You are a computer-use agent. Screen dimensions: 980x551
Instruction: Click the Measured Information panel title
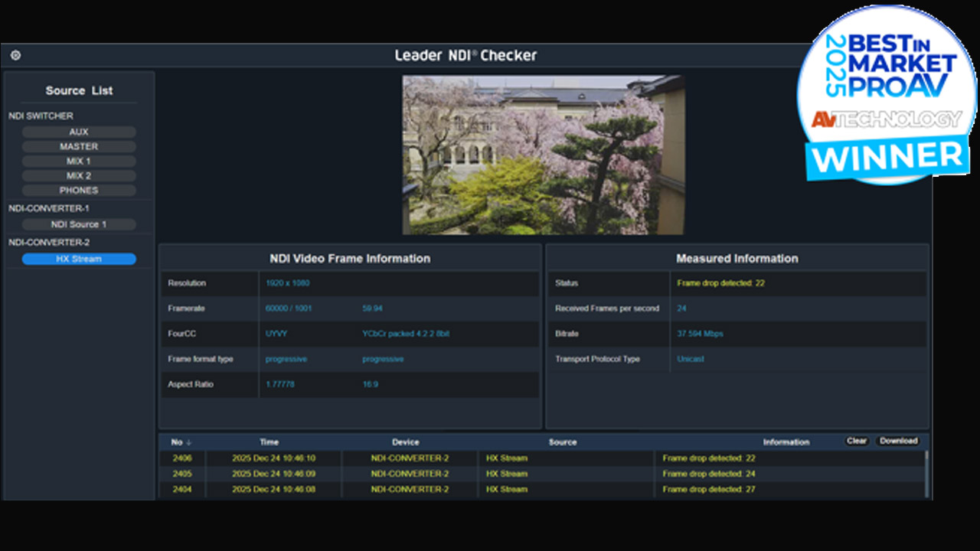(737, 259)
